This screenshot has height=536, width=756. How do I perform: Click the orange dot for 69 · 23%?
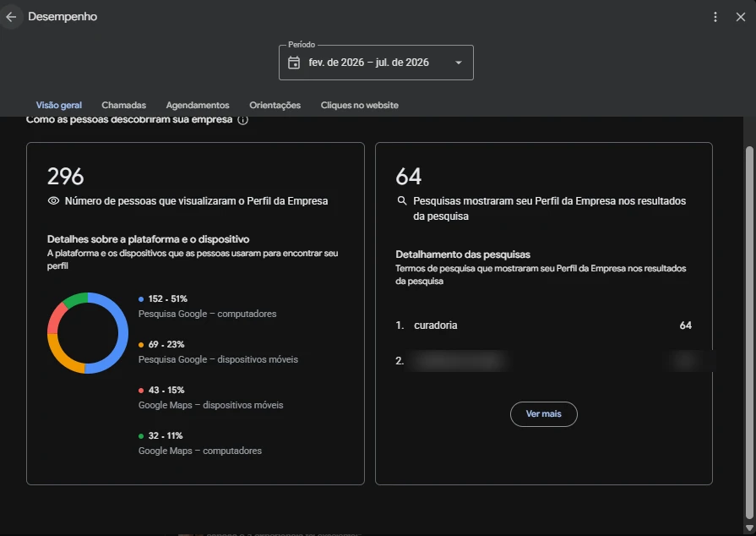(141, 345)
